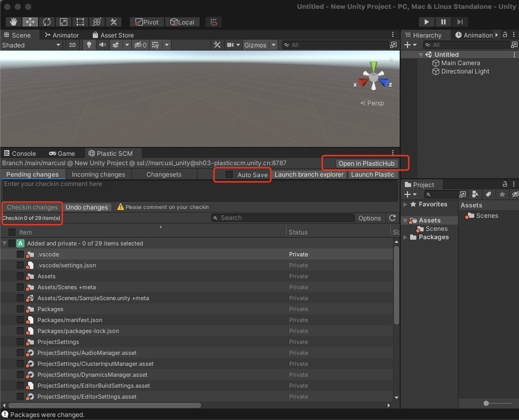Focus the pending changes Search field
This screenshot has height=420, width=519.
(x=282, y=218)
